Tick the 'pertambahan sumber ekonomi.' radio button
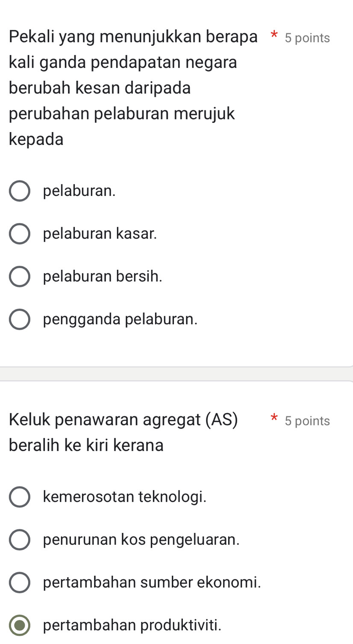Screen dimensions: 353x644 point(20,582)
